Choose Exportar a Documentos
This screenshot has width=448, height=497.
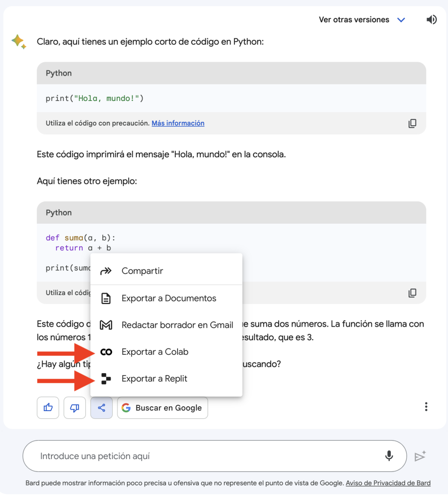pos(168,298)
